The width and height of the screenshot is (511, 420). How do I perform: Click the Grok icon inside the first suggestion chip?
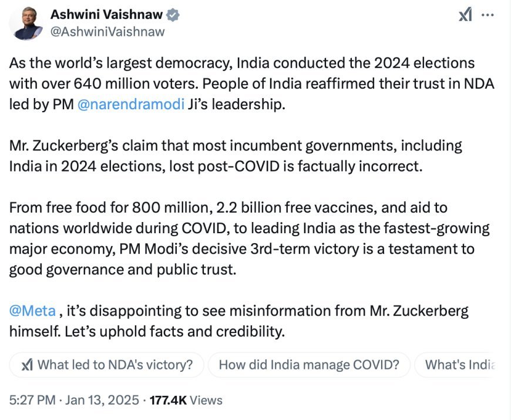point(27,365)
